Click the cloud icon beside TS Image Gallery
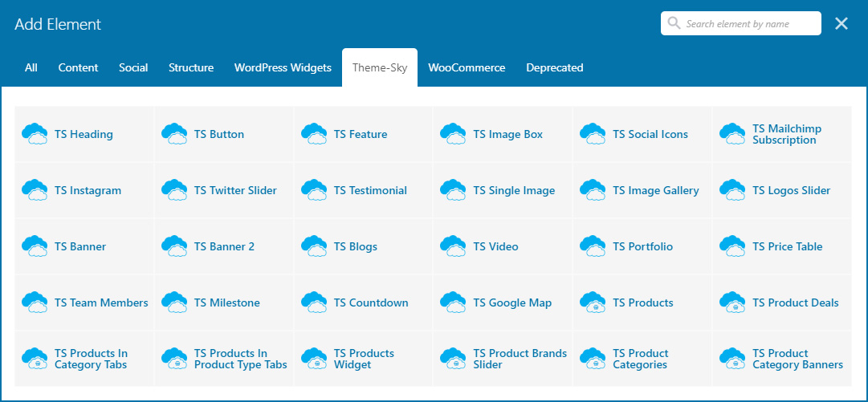The height and width of the screenshot is (402, 868). pos(593,190)
